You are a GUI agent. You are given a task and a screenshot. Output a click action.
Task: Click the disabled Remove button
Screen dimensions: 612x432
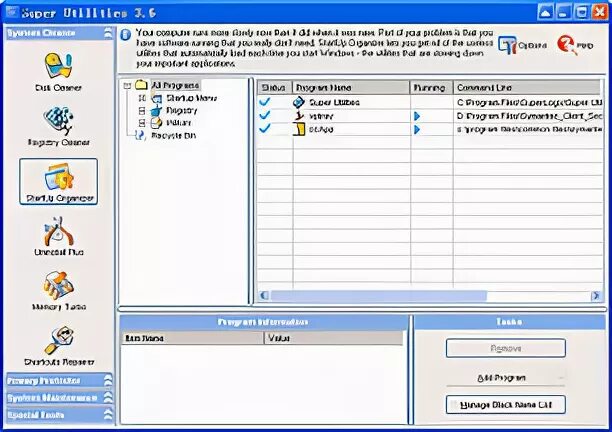pyautogui.click(x=505, y=348)
